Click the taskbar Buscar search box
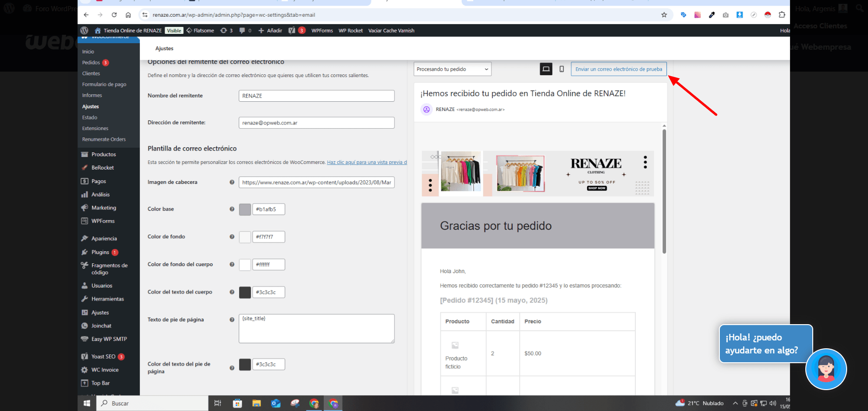Viewport: 868px width, 411px height. 152,403
